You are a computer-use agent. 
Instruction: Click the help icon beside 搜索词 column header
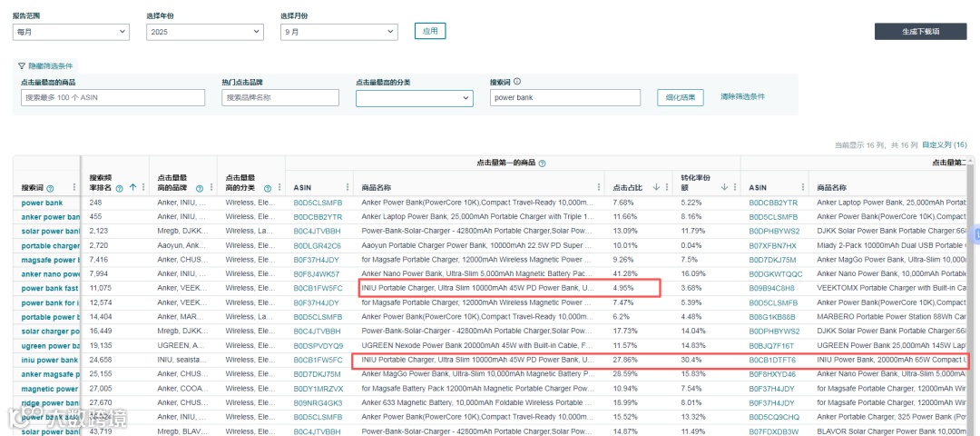coord(50,188)
